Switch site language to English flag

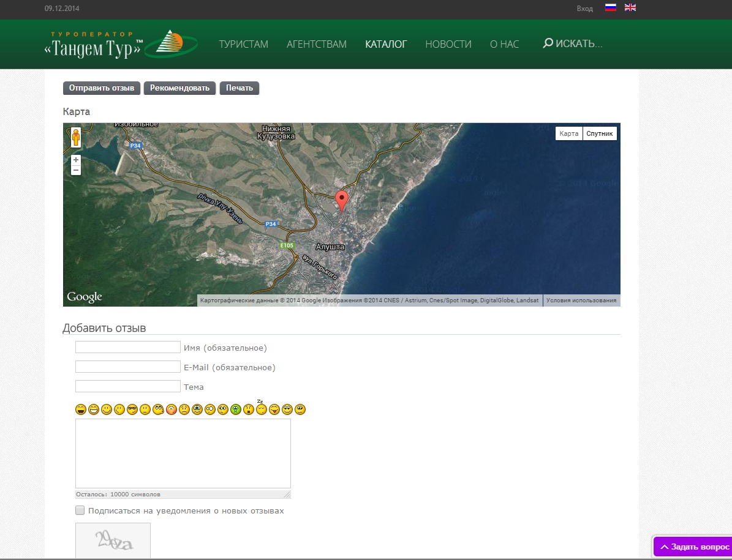tap(630, 8)
